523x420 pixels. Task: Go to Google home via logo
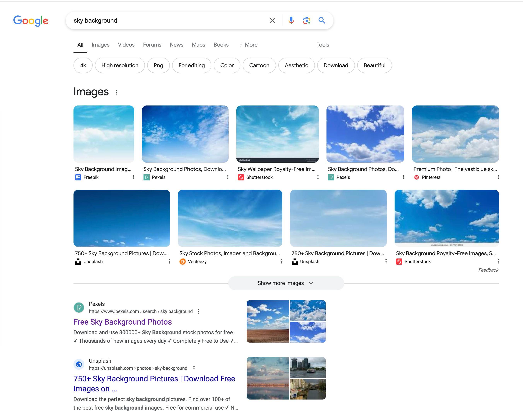pyautogui.click(x=31, y=21)
